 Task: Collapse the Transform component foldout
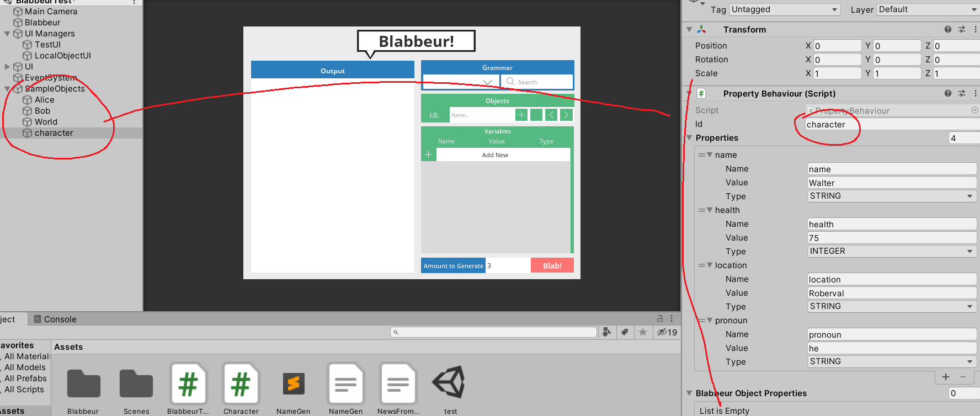689,30
